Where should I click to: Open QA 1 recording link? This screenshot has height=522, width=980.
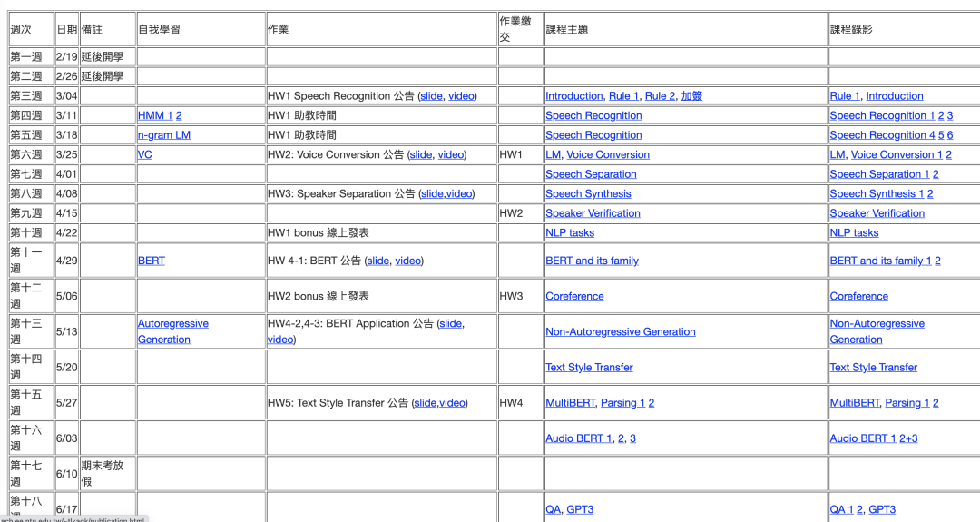coord(842,509)
